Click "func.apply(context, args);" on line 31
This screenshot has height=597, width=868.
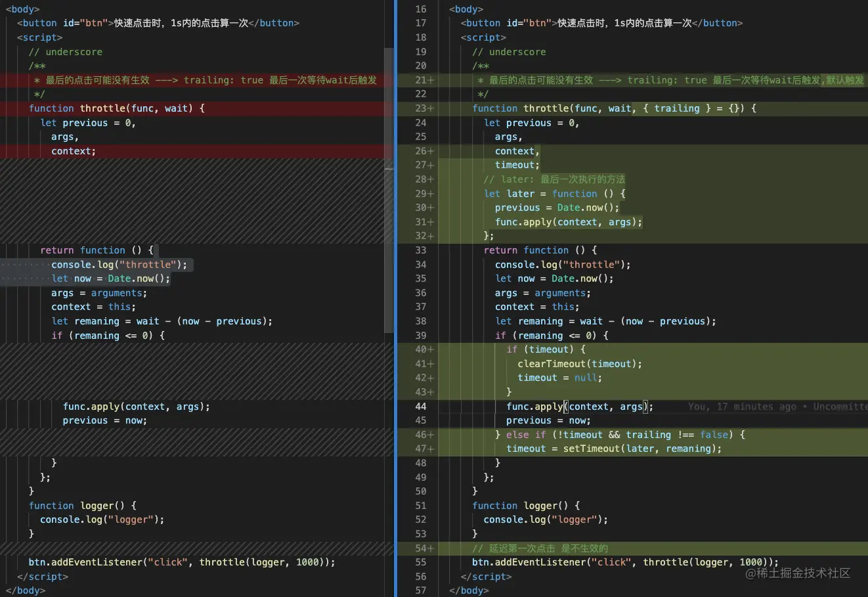569,222
